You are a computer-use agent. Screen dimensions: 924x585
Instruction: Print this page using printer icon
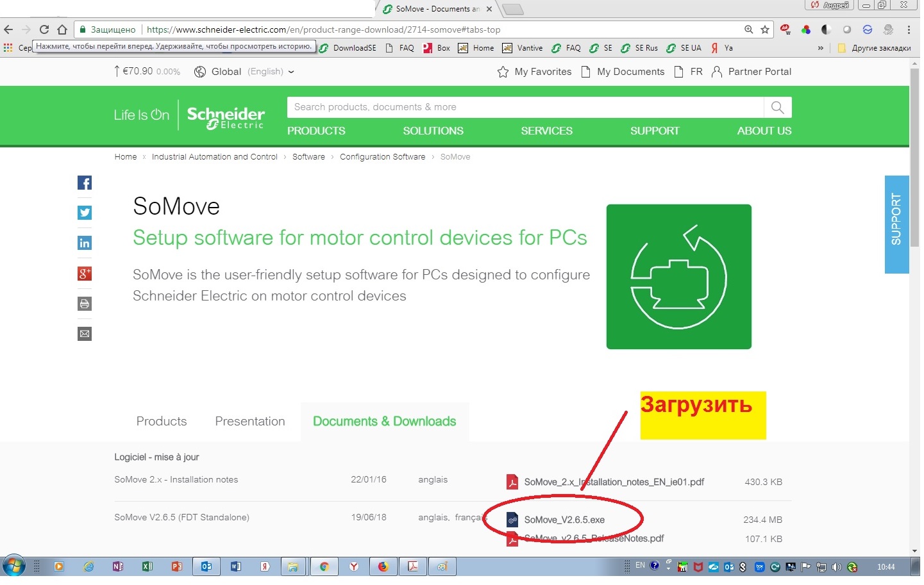85,304
